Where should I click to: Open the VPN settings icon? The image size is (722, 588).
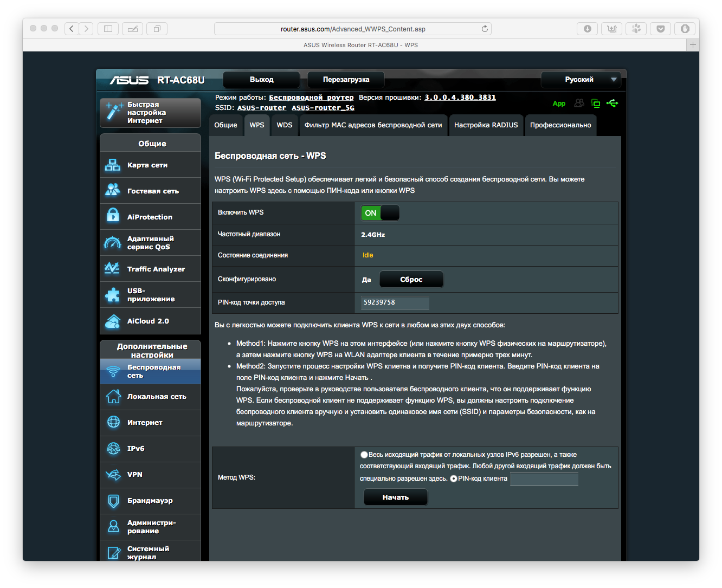(x=113, y=475)
